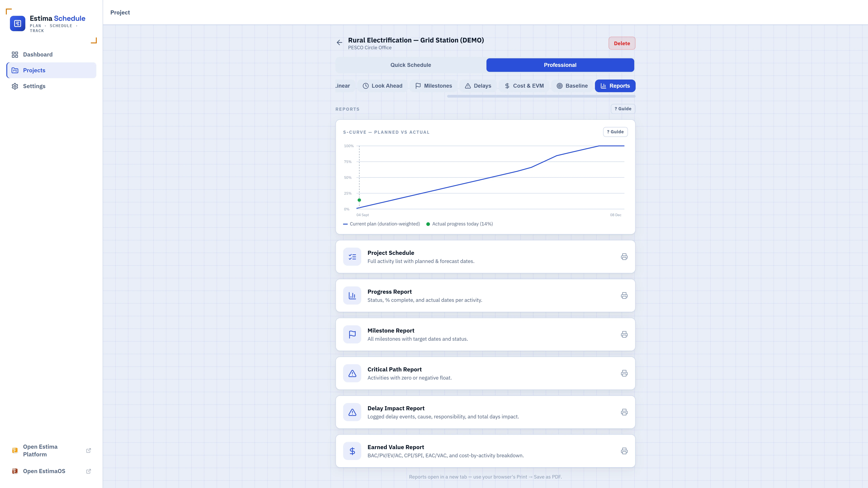The width and height of the screenshot is (868, 488).
Task: Click the Open Estima Platform link
Action: click(51, 451)
